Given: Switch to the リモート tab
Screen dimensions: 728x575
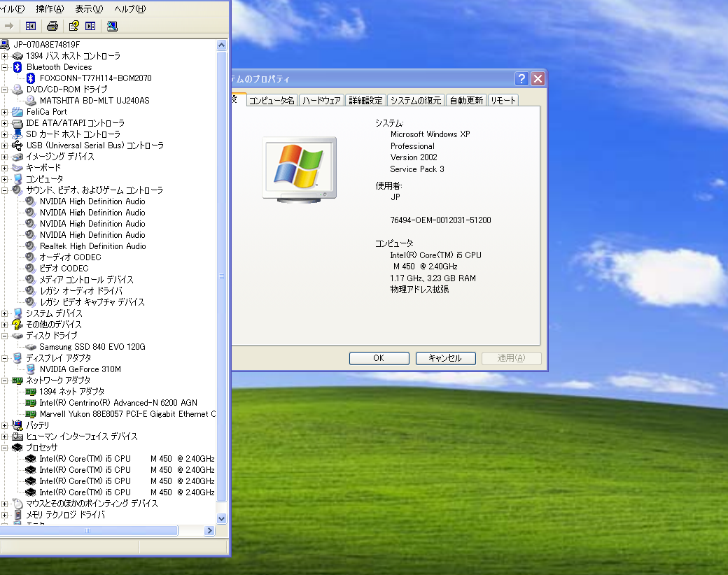Looking at the screenshot, I should [503, 100].
